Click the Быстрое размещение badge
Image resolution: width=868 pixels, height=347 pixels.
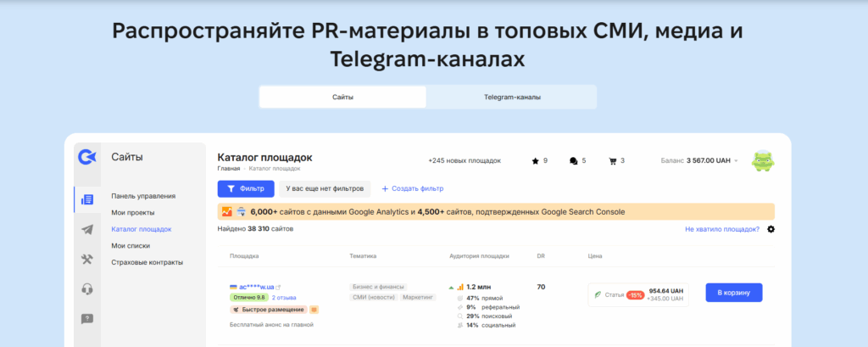coord(268,310)
